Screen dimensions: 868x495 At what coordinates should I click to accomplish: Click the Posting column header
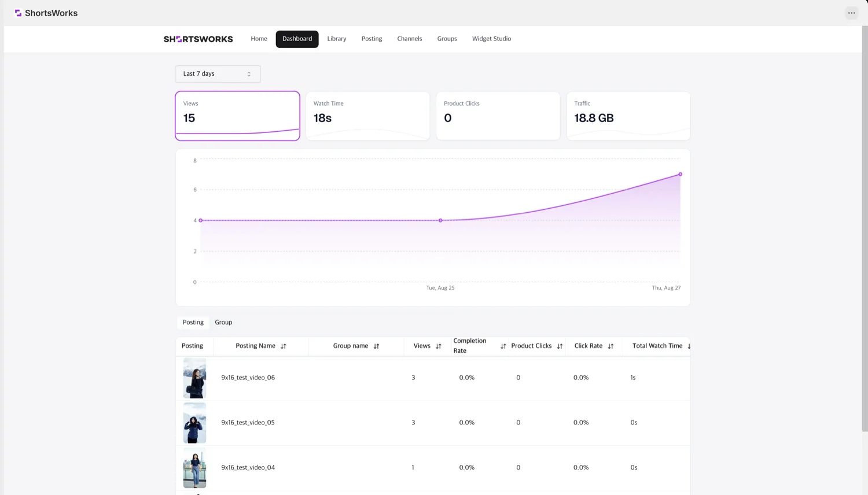click(x=192, y=346)
